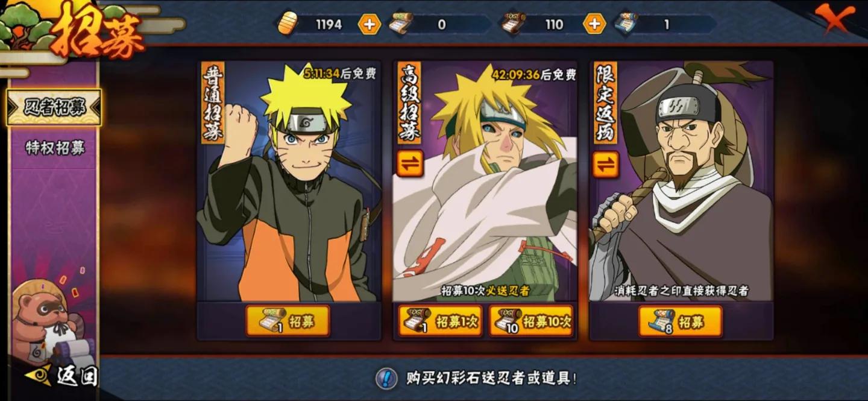Image resolution: width=868 pixels, height=401 pixels.
Task: Open the exclamation info icon at bottom
Action: tap(386, 378)
